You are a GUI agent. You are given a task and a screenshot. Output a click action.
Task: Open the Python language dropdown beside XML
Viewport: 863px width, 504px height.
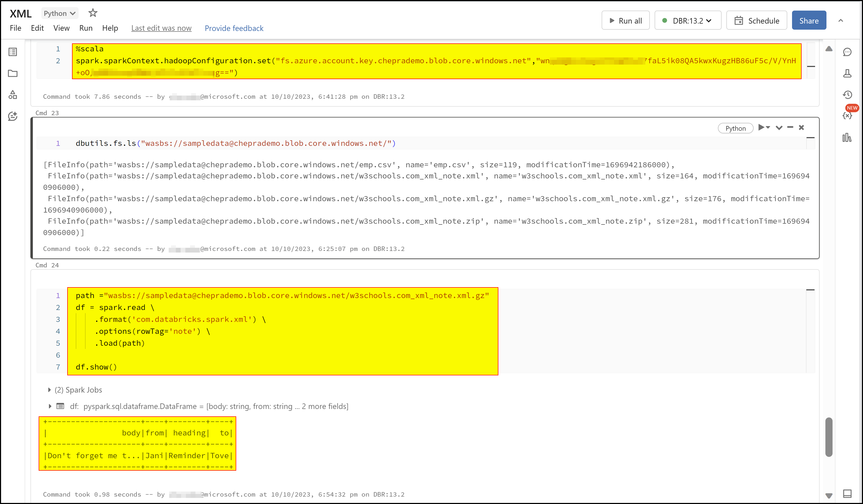[60, 13]
